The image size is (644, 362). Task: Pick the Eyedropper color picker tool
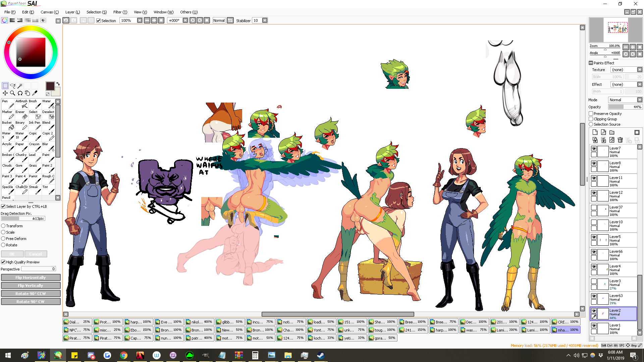point(35,93)
